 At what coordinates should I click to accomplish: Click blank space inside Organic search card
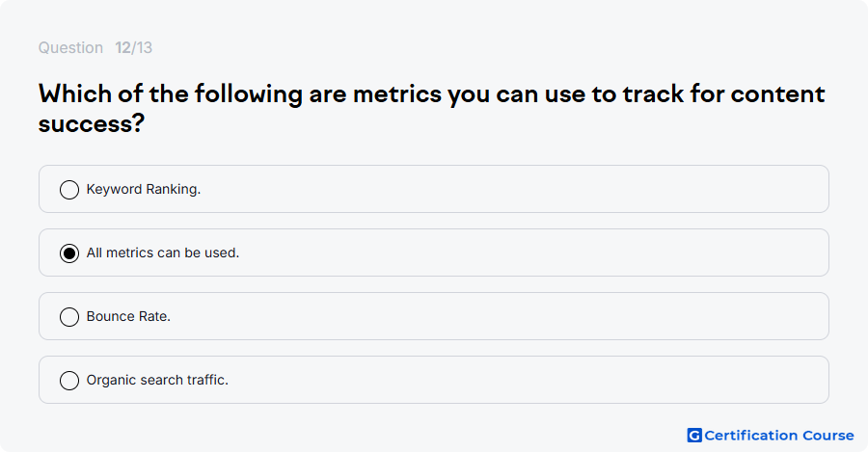pos(526,380)
